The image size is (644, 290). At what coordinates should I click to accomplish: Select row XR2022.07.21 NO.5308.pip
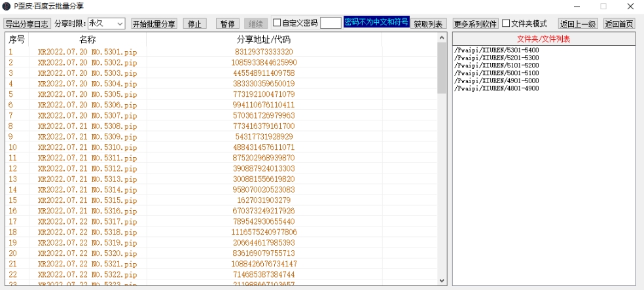coord(221,126)
